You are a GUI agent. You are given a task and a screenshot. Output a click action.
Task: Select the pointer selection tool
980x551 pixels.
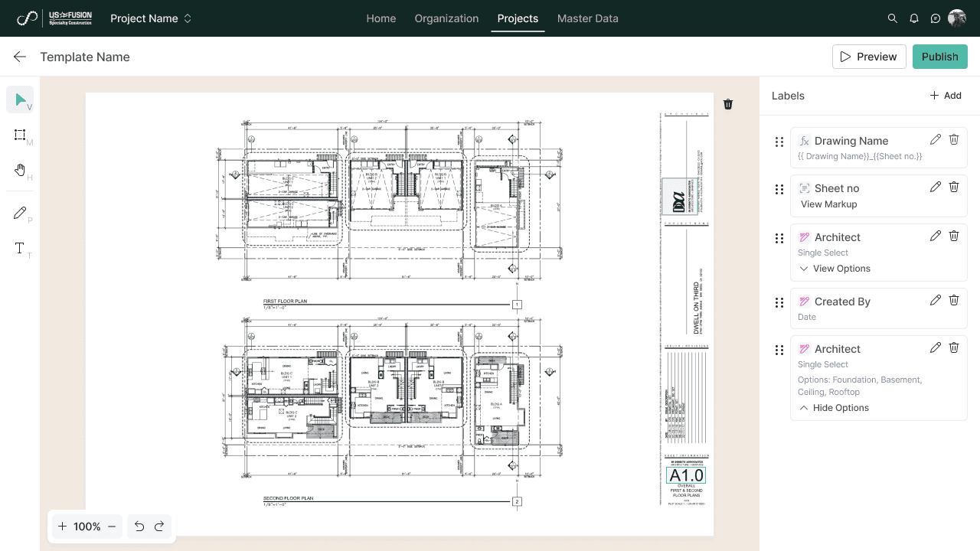point(20,100)
